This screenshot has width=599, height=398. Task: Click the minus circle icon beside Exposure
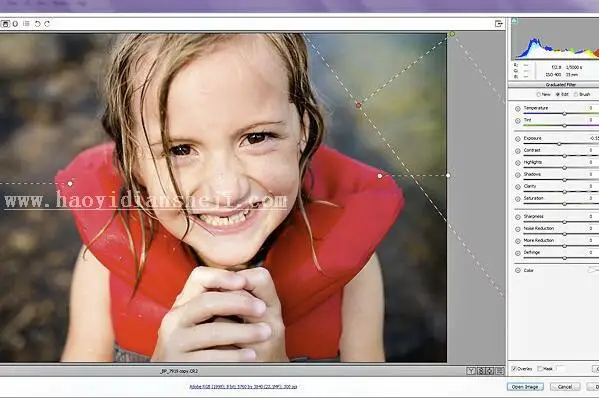tap(518, 139)
